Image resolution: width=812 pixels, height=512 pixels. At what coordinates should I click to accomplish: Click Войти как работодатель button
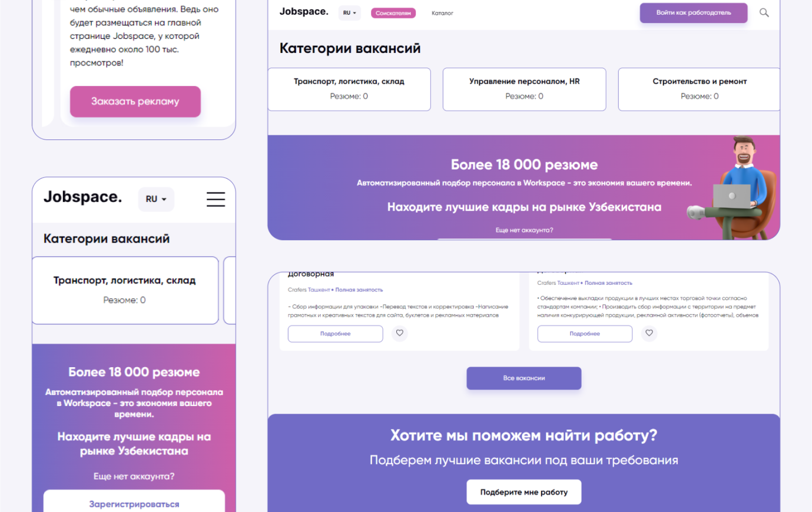(694, 13)
